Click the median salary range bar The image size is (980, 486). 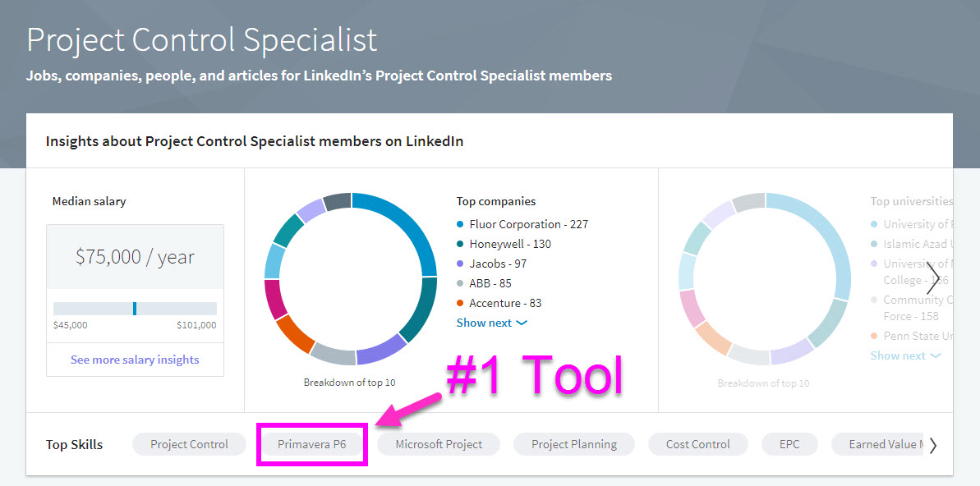(x=135, y=309)
